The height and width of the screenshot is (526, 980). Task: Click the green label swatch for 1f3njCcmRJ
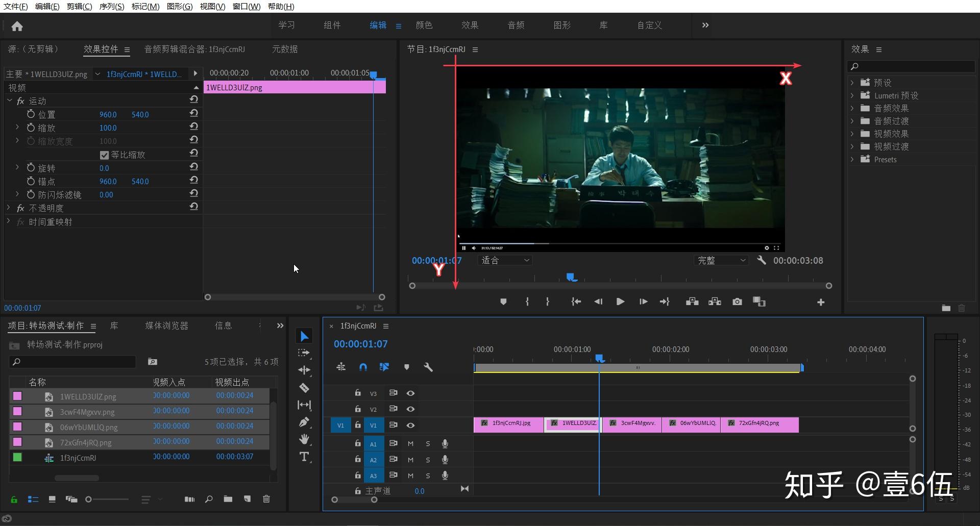coord(17,457)
